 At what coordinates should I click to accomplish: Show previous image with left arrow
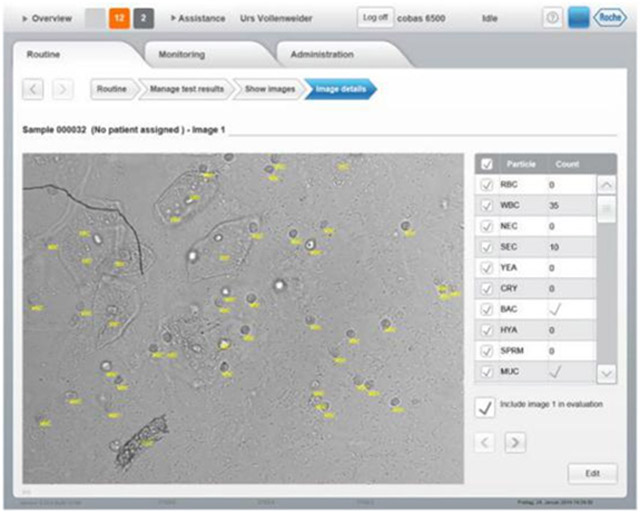(486, 443)
